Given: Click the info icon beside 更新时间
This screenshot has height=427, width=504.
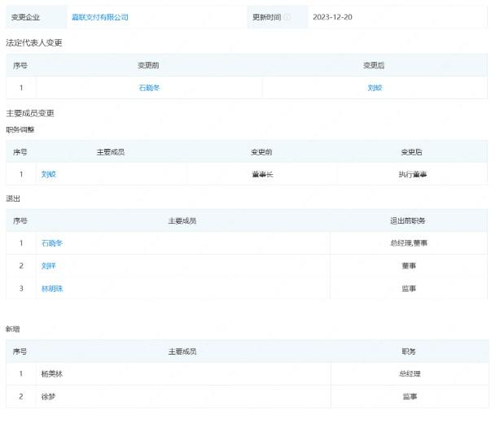Looking at the screenshot, I should pos(287,17).
